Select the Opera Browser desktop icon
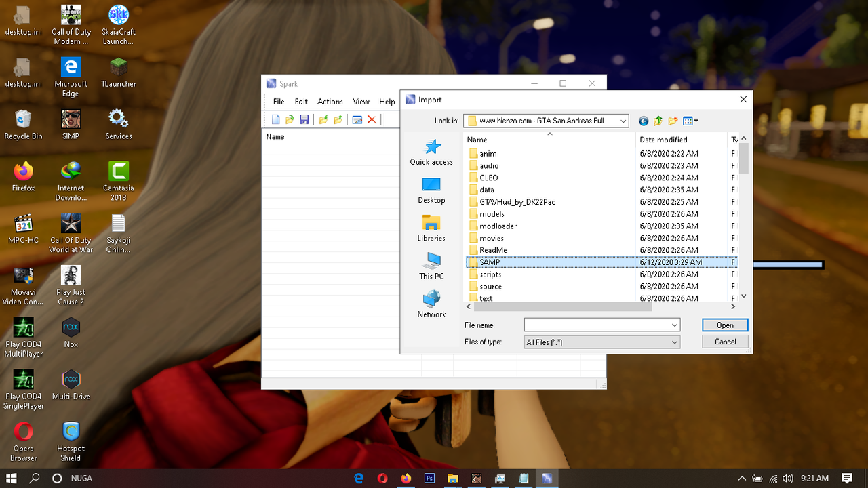The image size is (868, 488). [x=23, y=442]
